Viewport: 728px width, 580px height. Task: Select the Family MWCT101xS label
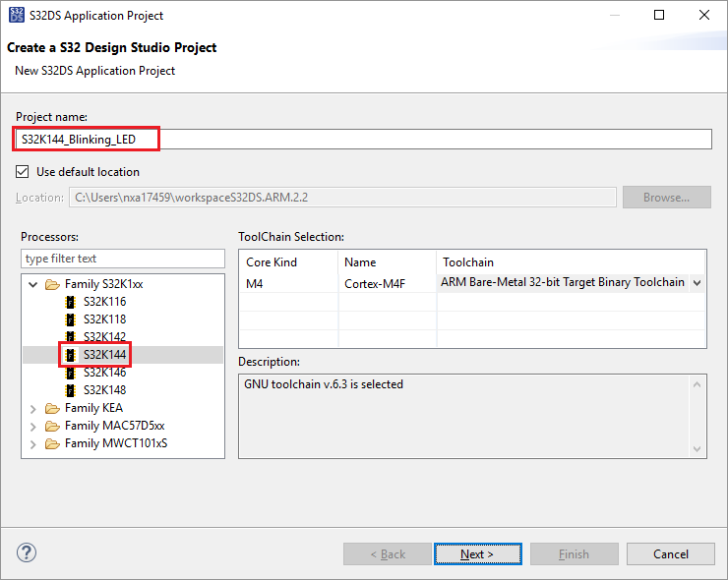116,443
